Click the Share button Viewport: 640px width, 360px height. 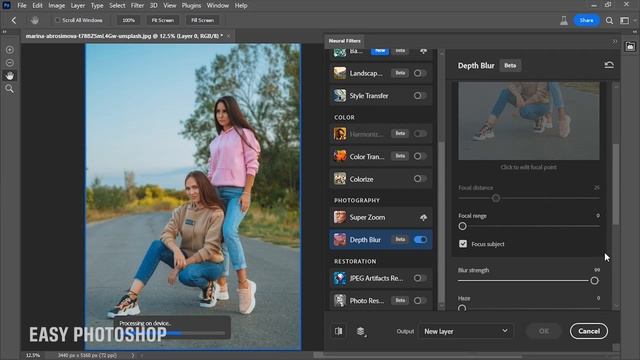586,20
